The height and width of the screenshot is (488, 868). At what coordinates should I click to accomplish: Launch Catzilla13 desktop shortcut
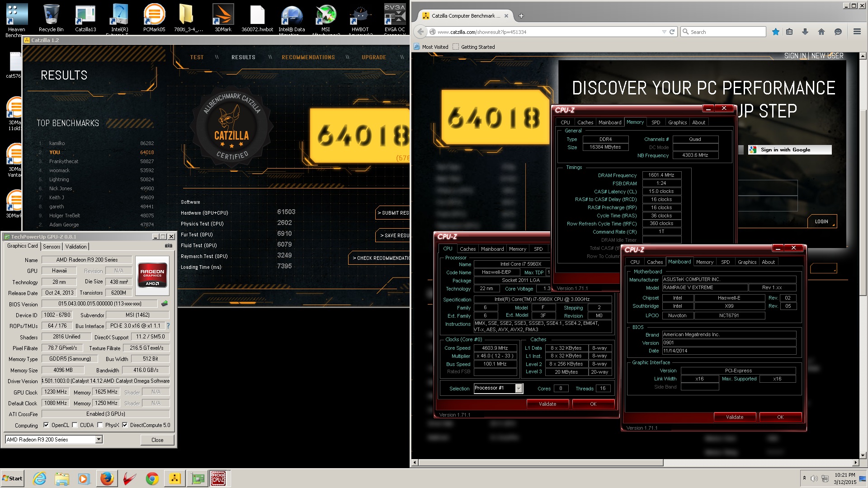(85, 18)
